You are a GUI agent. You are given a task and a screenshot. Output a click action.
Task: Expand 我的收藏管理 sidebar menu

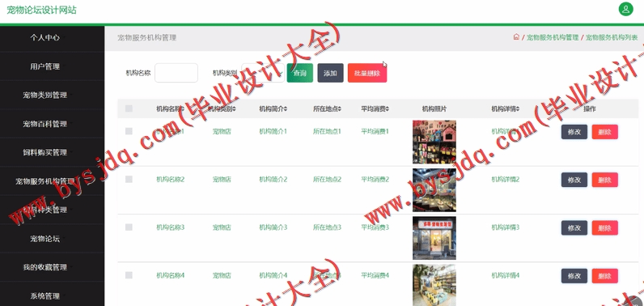[44, 267]
